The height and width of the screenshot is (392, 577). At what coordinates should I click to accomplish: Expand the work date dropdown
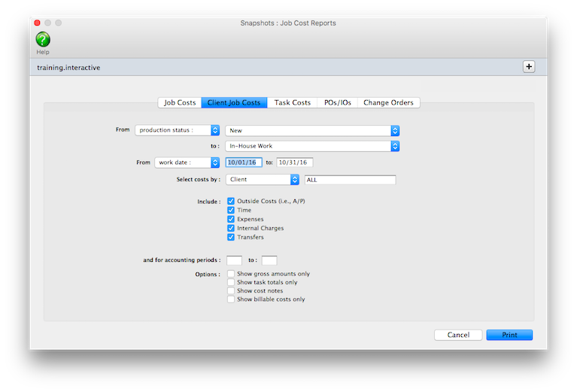[x=187, y=163]
